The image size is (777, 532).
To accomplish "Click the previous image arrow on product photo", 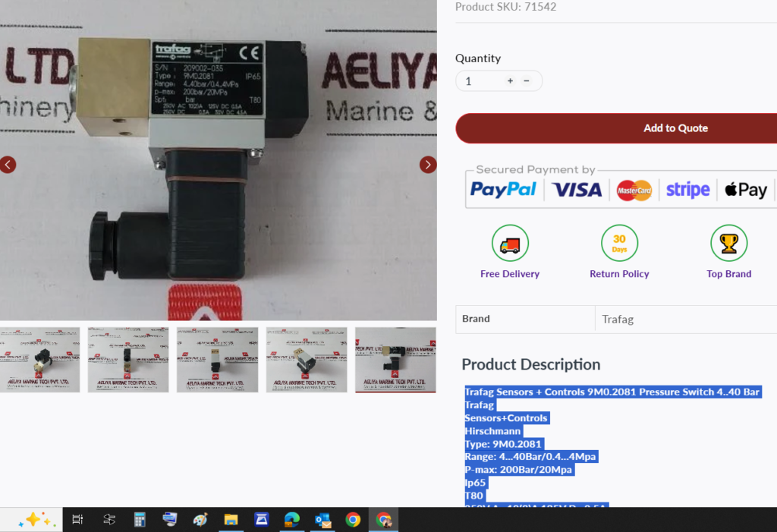I will (x=8, y=165).
